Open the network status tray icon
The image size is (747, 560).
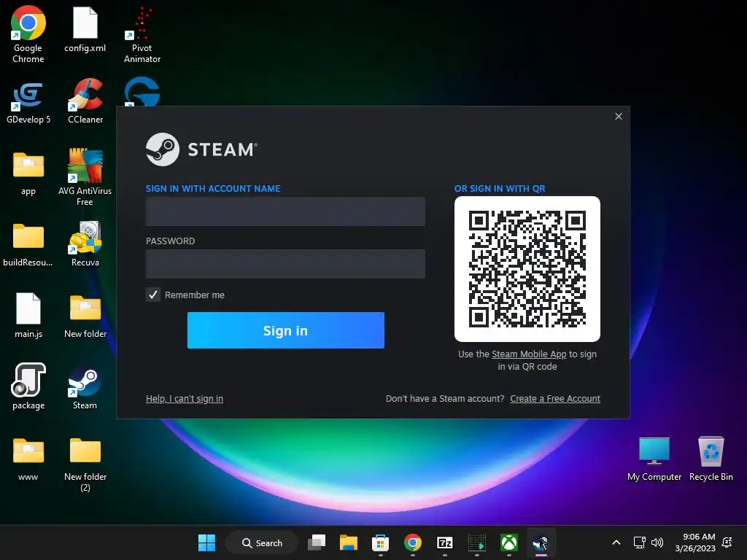click(639, 542)
